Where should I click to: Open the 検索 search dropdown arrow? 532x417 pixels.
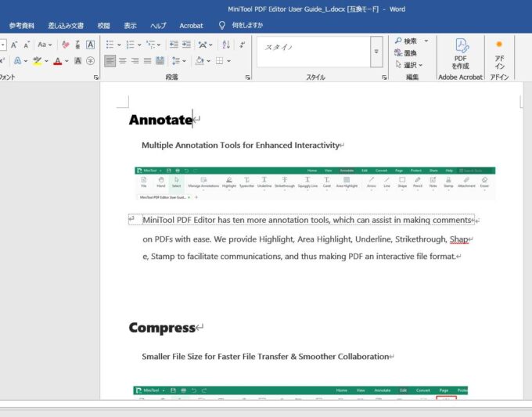tap(426, 41)
